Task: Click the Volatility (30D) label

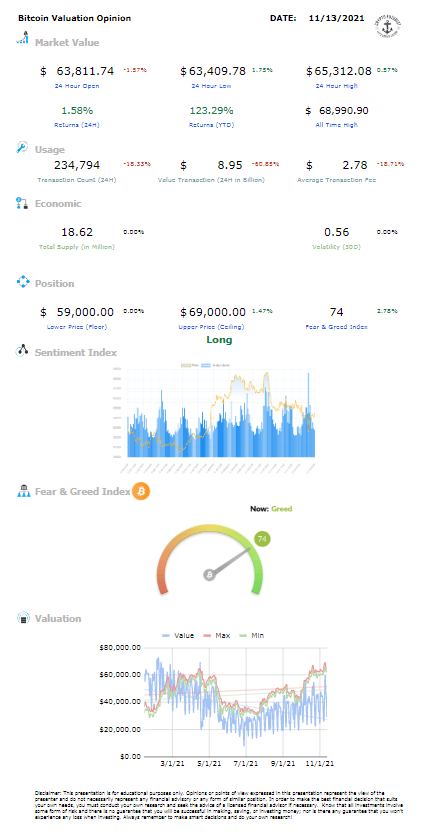Action: tap(337, 247)
